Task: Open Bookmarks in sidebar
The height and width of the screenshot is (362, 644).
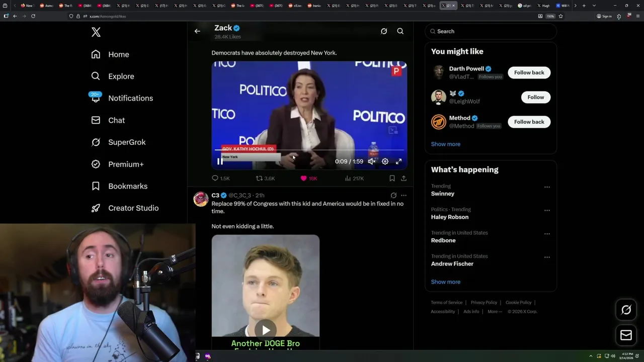Action: pyautogui.click(x=119, y=186)
